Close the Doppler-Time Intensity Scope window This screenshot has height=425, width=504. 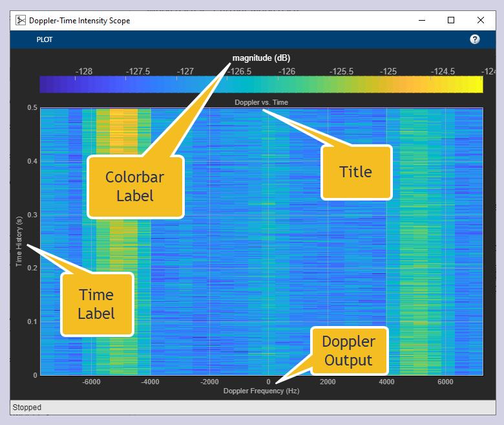(x=481, y=20)
